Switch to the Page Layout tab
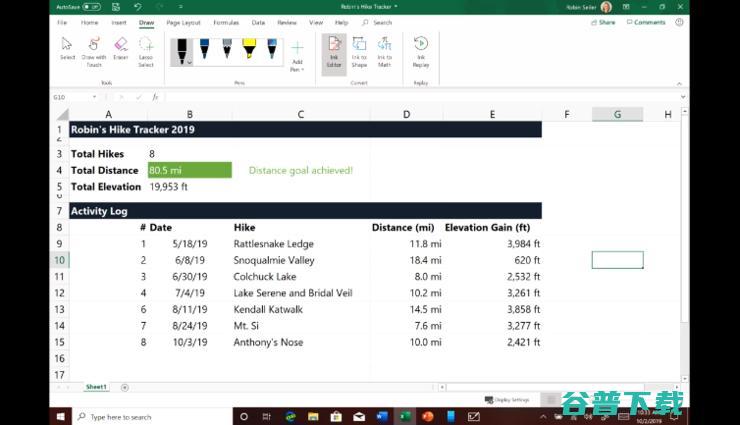 pyautogui.click(x=183, y=22)
